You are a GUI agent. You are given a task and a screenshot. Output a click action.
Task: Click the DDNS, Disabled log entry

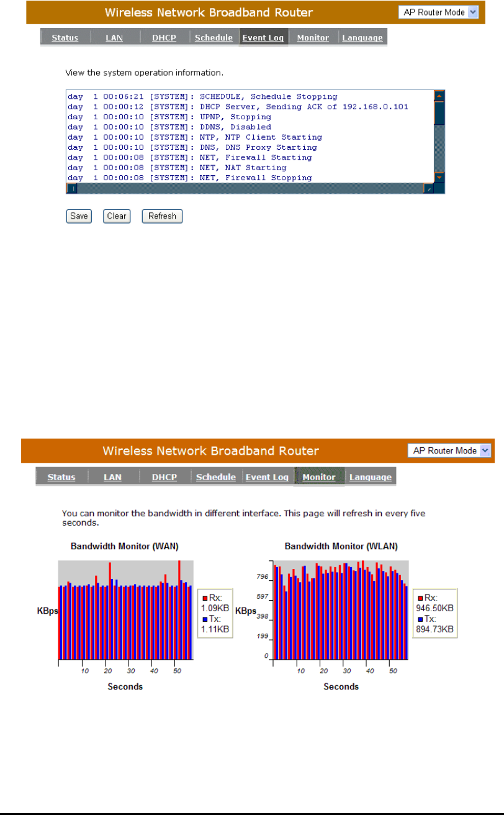pyautogui.click(x=169, y=127)
